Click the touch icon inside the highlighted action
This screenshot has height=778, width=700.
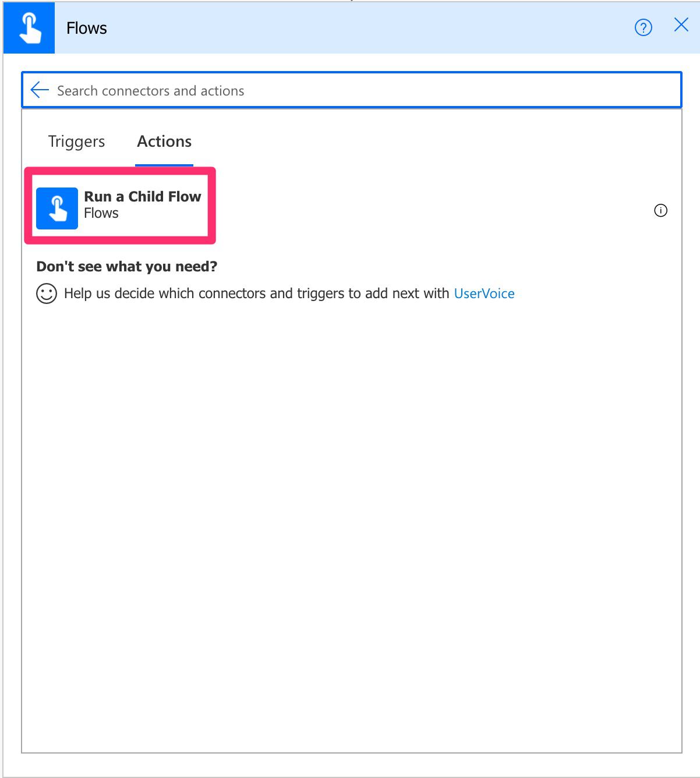pyautogui.click(x=57, y=208)
